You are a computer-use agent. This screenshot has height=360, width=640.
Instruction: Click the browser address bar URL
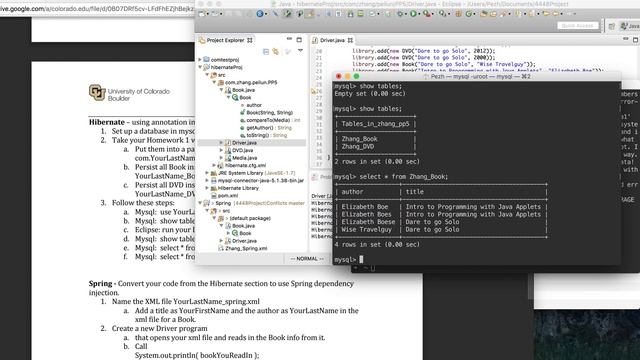(x=97, y=9)
